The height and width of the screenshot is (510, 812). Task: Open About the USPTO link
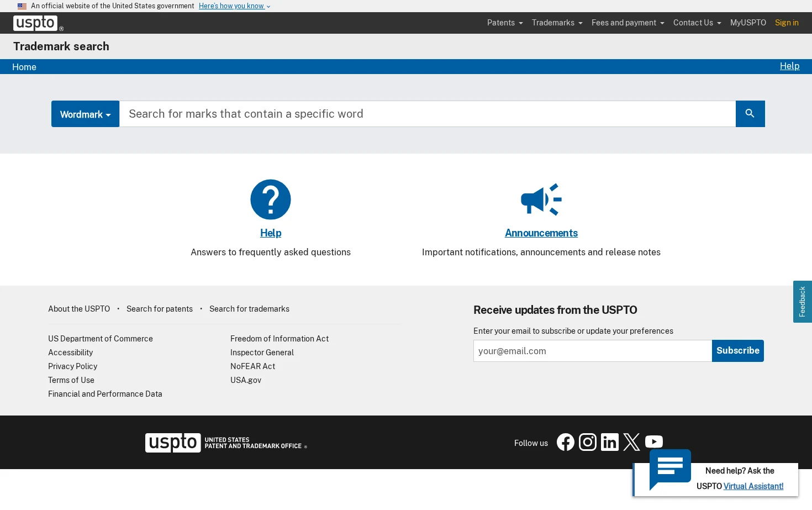pyautogui.click(x=79, y=309)
